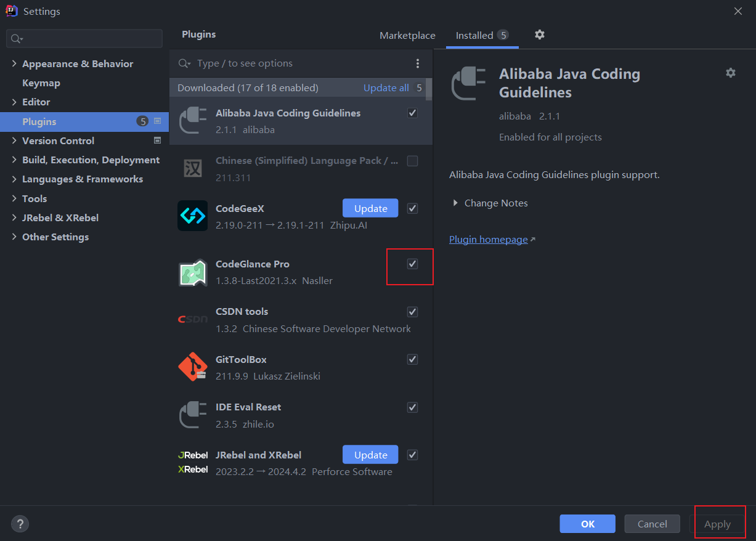Expand Build, Execution, Deployment group
This screenshot has width=756, height=541.
pyautogui.click(x=14, y=160)
